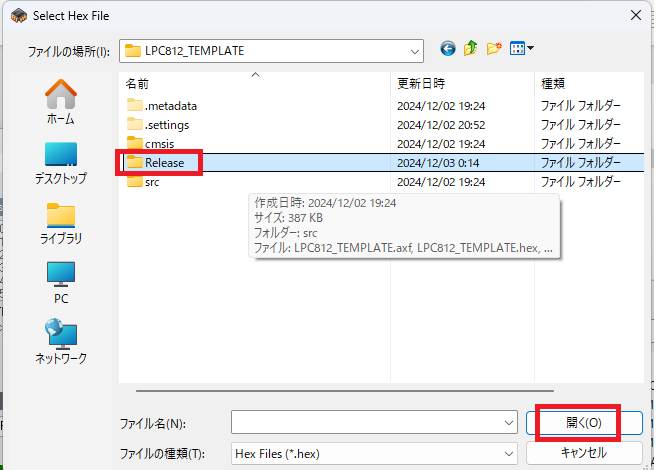
Task: Open ネットワーク from the sidebar
Action: point(61,343)
